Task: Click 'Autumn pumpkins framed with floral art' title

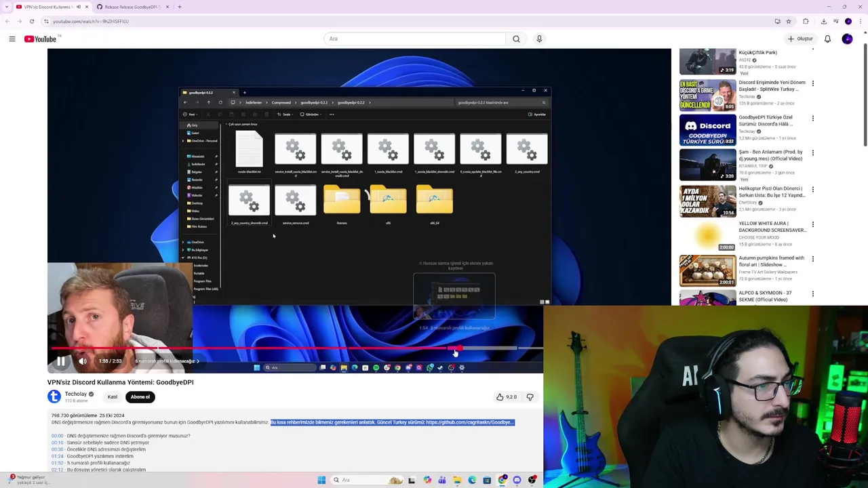Action: click(771, 262)
